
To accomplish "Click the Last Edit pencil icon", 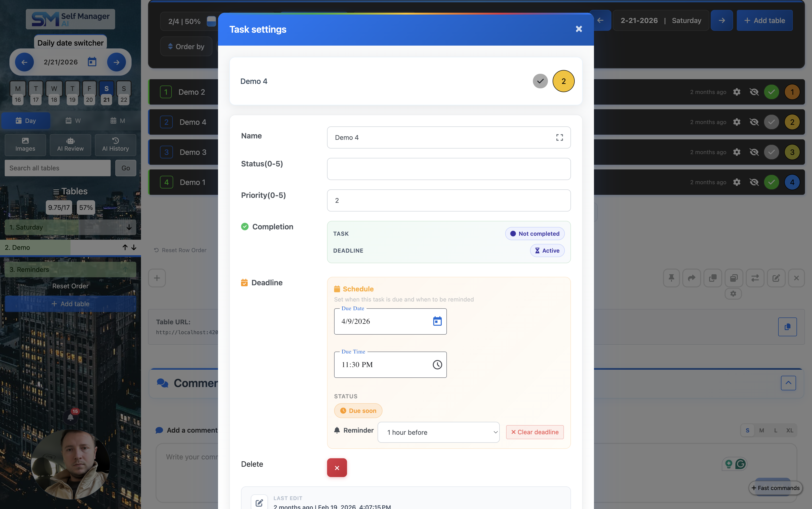I will coord(259,503).
